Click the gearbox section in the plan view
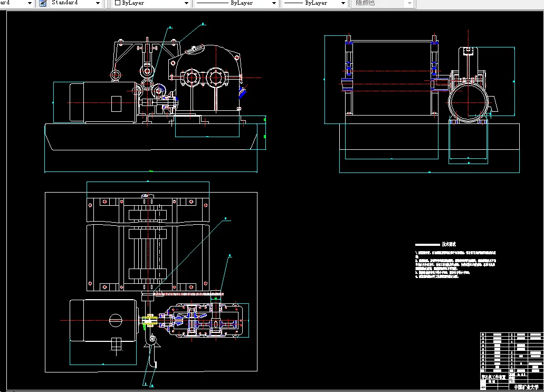The width and height of the screenshot is (544, 392). pos(206,321)
